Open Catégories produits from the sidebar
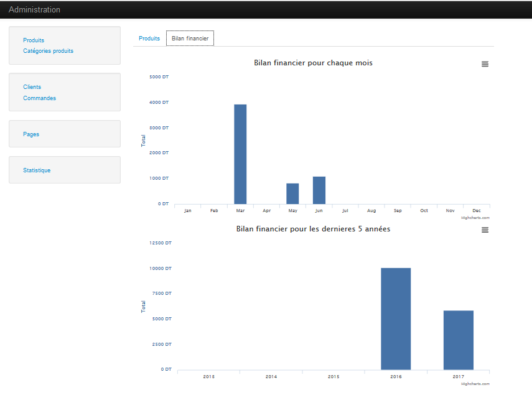The width and height of the screenshot is (532, 395). [49, 51]
